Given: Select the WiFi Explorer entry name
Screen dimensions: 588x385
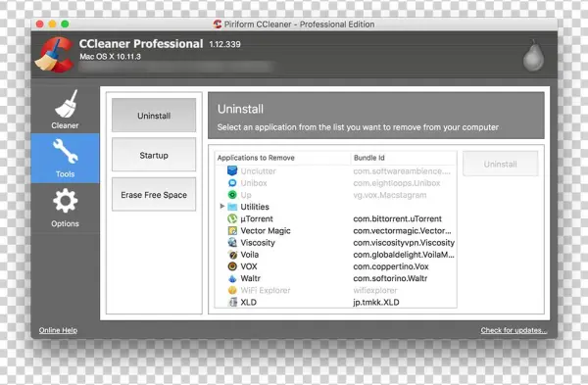Looking at the screenshot, I should click(266, 290).
